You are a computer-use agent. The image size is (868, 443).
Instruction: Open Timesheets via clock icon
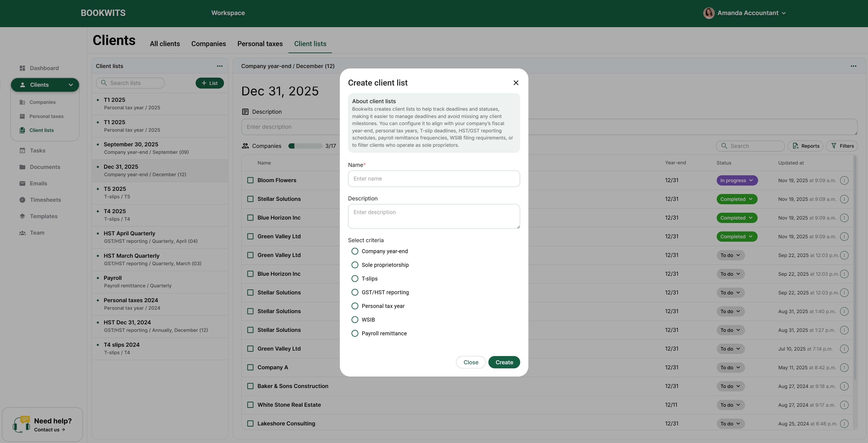click(x=22, y=200)
